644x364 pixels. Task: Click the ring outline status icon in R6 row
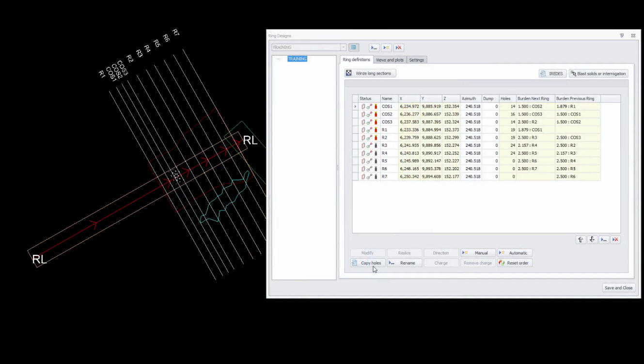pyautogui.click(x=363, y=169)
